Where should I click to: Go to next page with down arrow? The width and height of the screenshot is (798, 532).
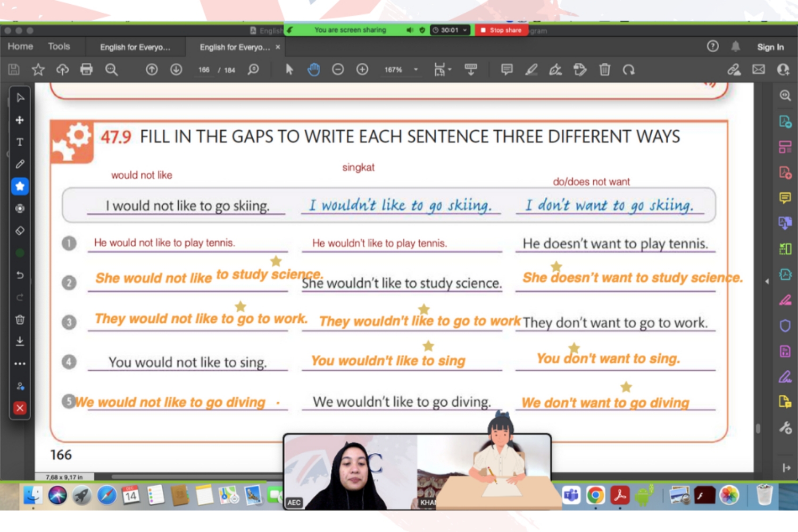(x=176, y=69)
